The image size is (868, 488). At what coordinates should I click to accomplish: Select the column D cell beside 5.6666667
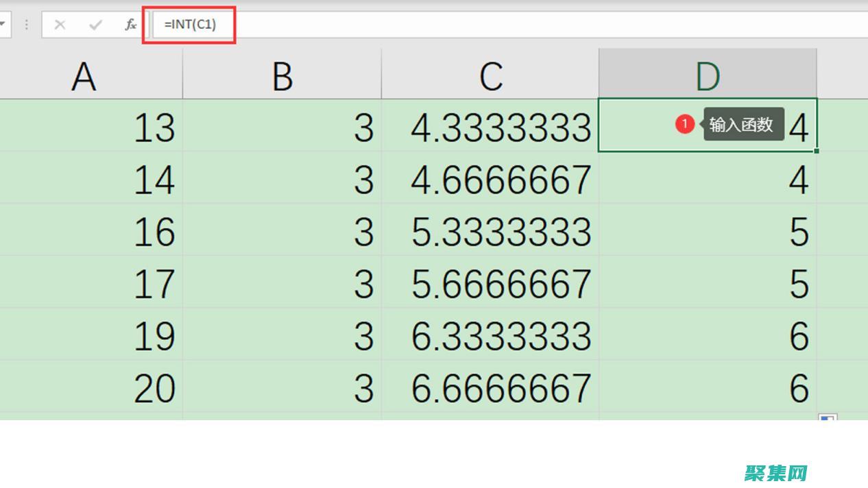click(708, 284)
